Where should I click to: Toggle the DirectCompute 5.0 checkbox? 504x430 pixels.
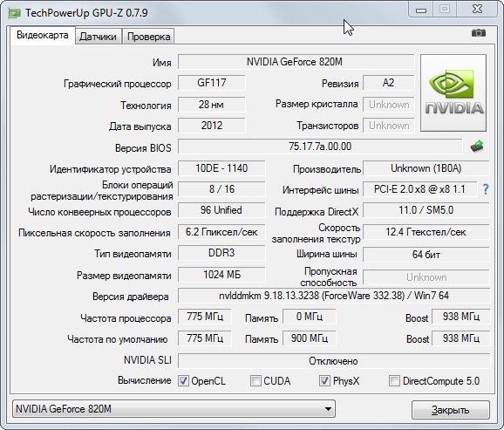394,381
